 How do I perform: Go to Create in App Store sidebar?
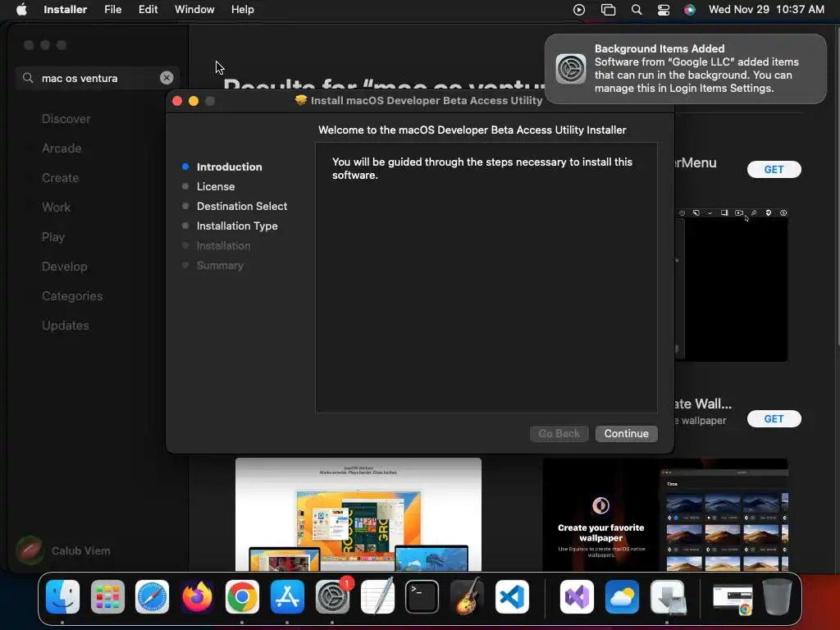tap(60, 178)
